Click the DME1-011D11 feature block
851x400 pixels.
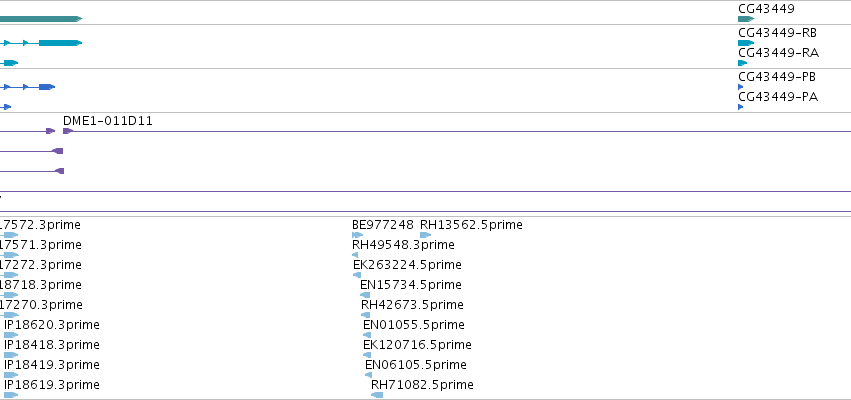point(68,131)
